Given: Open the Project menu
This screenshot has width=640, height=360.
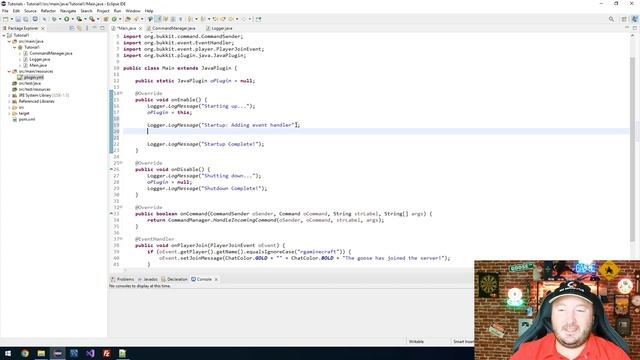Looking at the screenshot, I should click(x=103, y=11).
